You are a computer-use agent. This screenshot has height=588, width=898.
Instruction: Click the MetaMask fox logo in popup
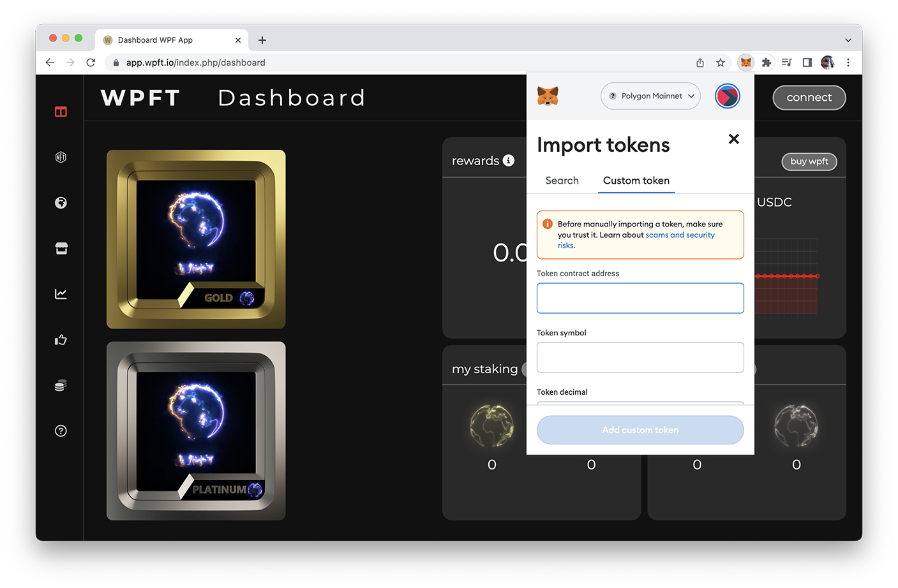(x=548, y=96)
